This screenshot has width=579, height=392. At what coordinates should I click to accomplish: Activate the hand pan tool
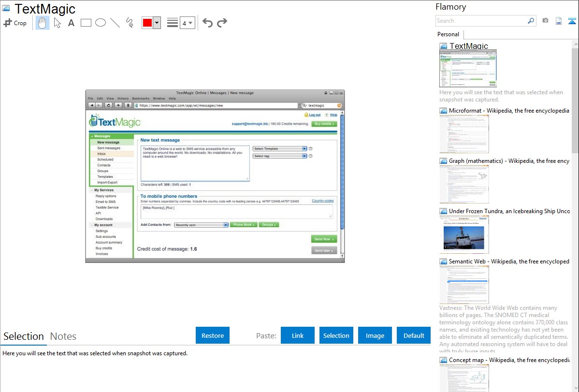[x=42, y=23]
